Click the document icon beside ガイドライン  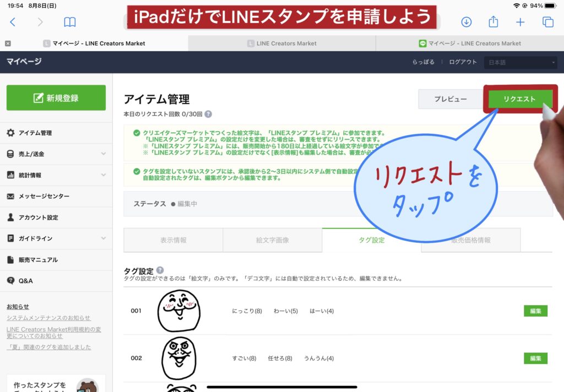11,238
